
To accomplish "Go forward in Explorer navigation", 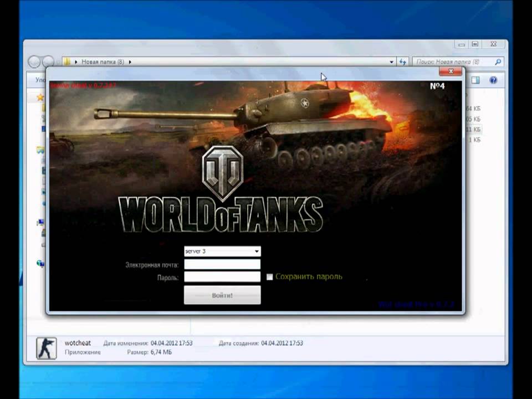I will point(48,62).
